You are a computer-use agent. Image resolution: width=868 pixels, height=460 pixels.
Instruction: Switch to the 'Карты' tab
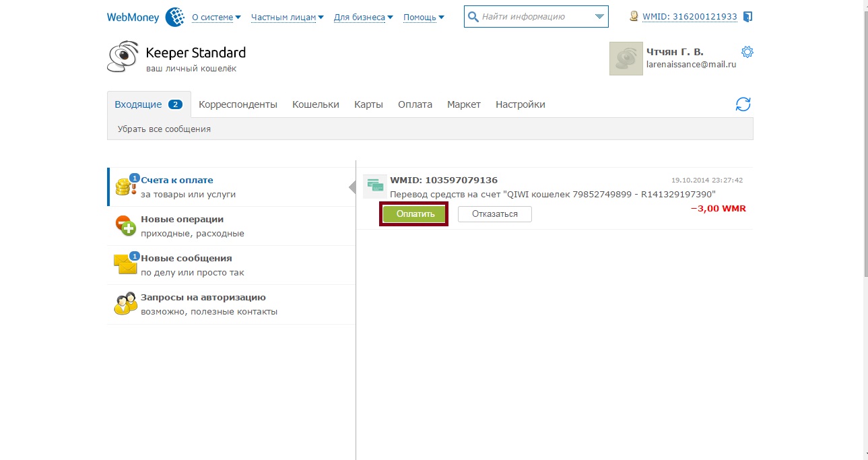pyautogui.click(x=368, y=104)
